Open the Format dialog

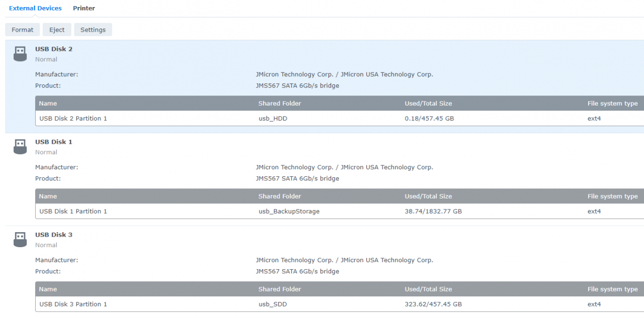[22, 30]
